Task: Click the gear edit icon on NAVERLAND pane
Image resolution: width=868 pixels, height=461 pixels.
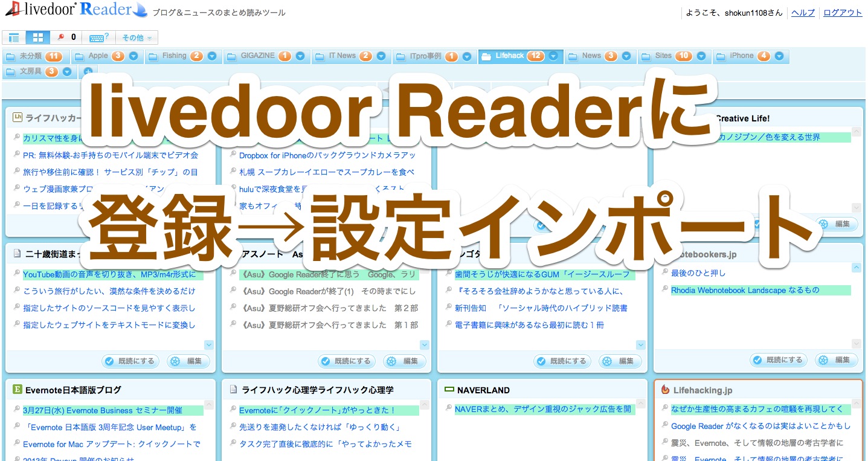Action: (x=620, y=360)
